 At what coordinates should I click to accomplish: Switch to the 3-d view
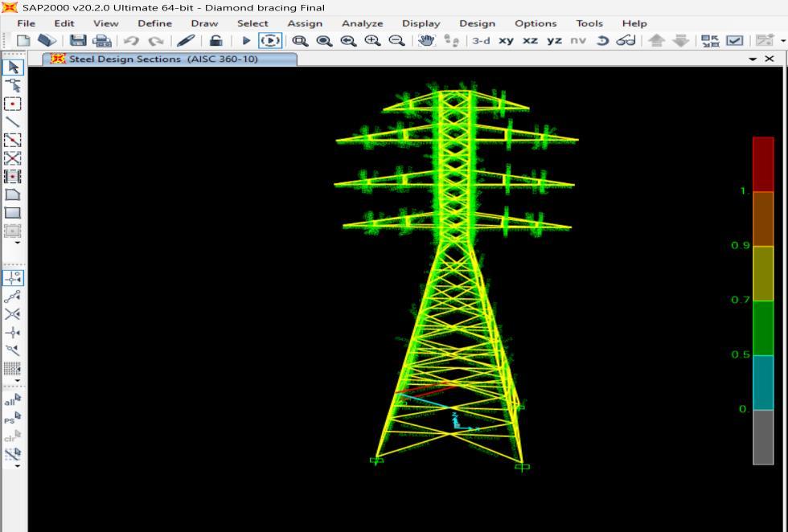[x=481, y=41]
